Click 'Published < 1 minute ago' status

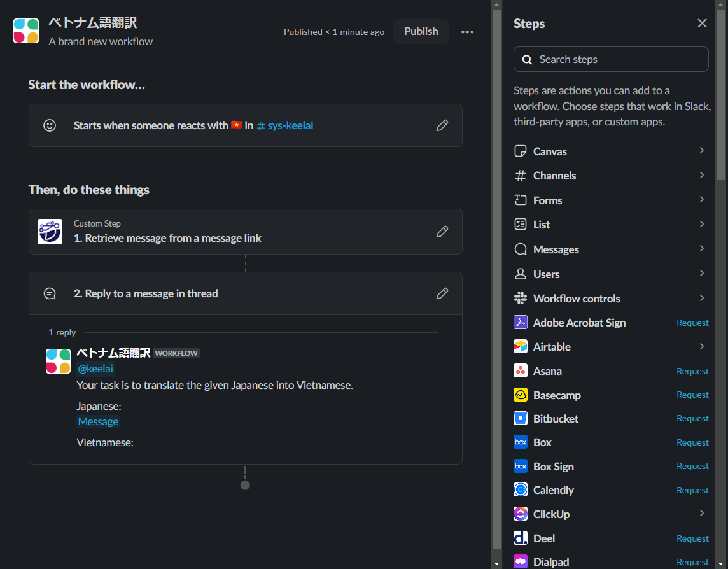coord(334,32)
